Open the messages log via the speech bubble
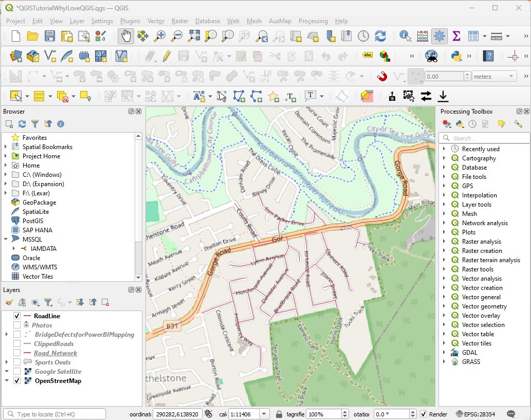The image size is (531, 420). point(511,414)
